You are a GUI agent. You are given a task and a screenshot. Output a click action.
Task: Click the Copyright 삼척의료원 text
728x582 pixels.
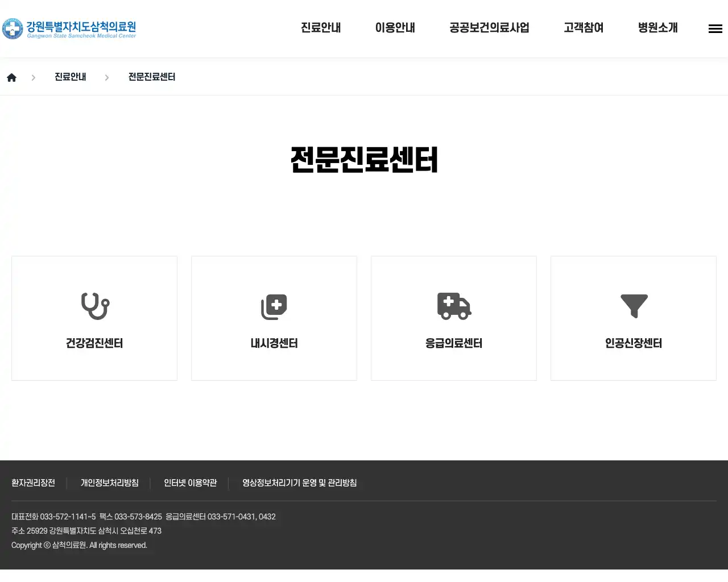coord(79,545)
